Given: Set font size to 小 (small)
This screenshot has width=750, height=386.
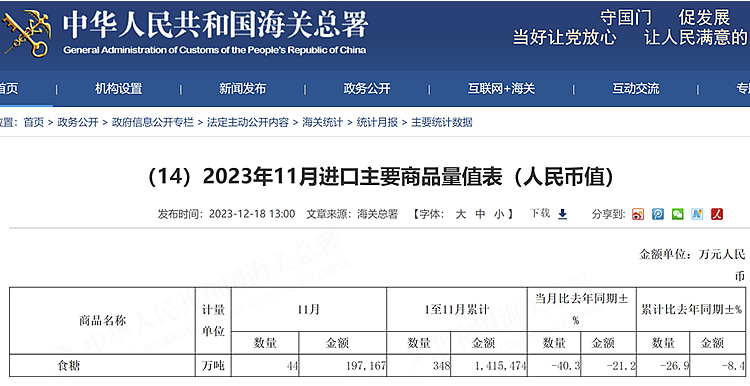Looking at the screenshot, I should pyautogui.click(x=499, y=214).
